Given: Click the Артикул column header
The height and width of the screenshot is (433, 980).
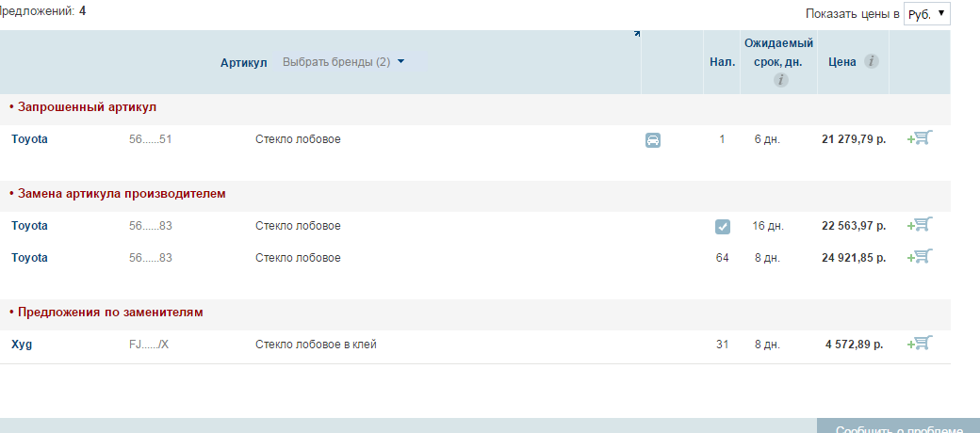Looking at the screenshot, I should tap(243, 62).
